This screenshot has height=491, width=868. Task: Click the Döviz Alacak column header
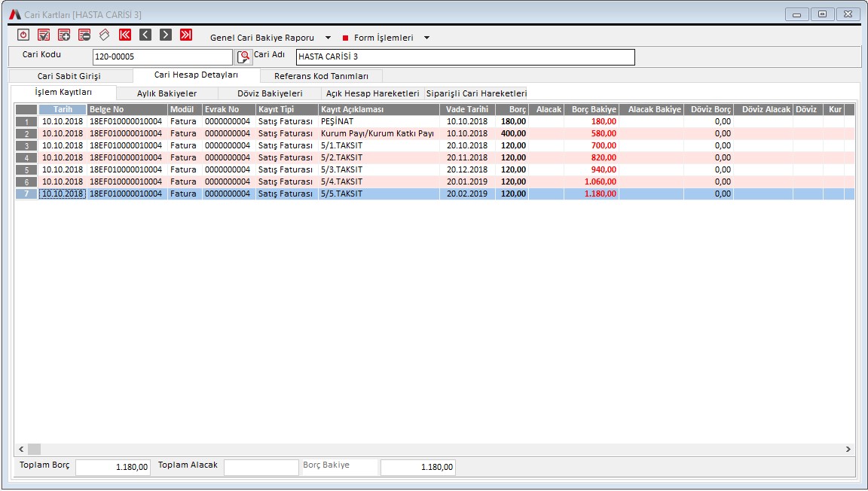[x=763, y=110]
